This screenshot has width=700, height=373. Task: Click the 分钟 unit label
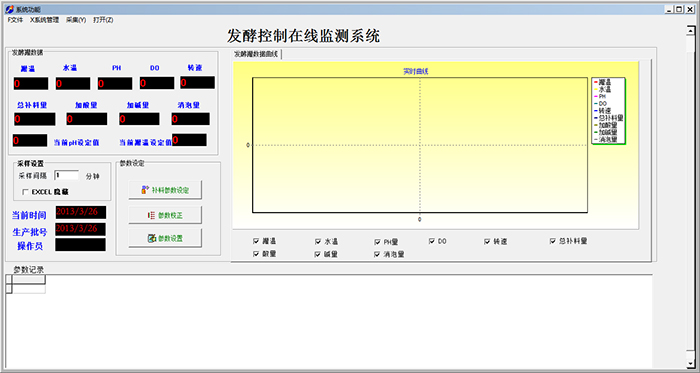(x=92, y=176)
